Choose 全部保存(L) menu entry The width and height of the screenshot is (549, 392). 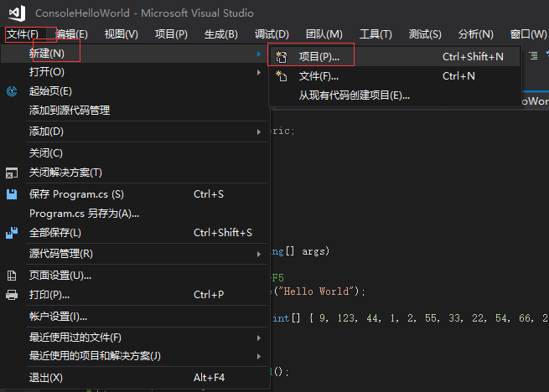pos(135,233)
